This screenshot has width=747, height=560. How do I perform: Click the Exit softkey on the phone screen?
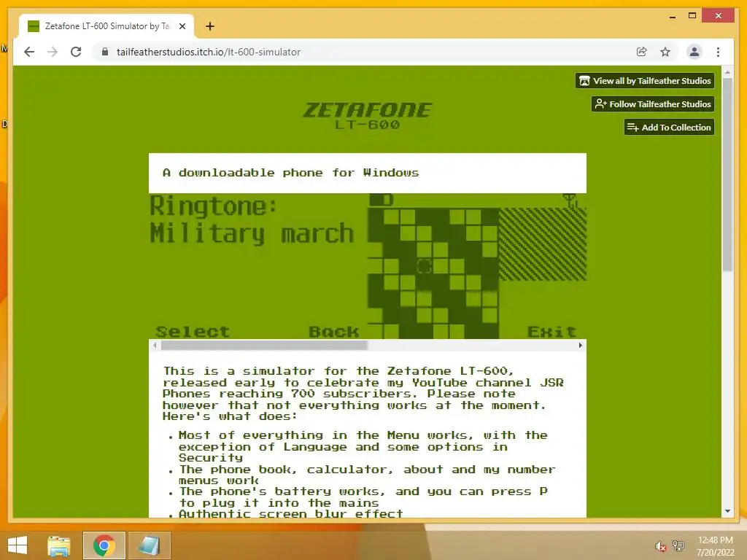tap(551, 332)
